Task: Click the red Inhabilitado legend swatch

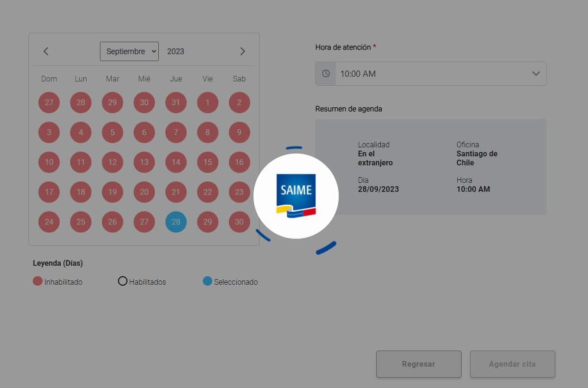Action: point(38,281)
